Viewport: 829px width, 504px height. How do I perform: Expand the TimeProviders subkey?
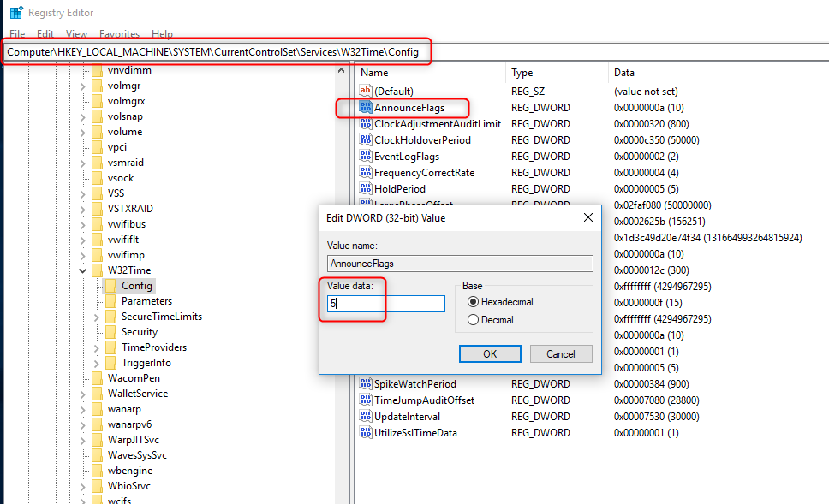97,347
